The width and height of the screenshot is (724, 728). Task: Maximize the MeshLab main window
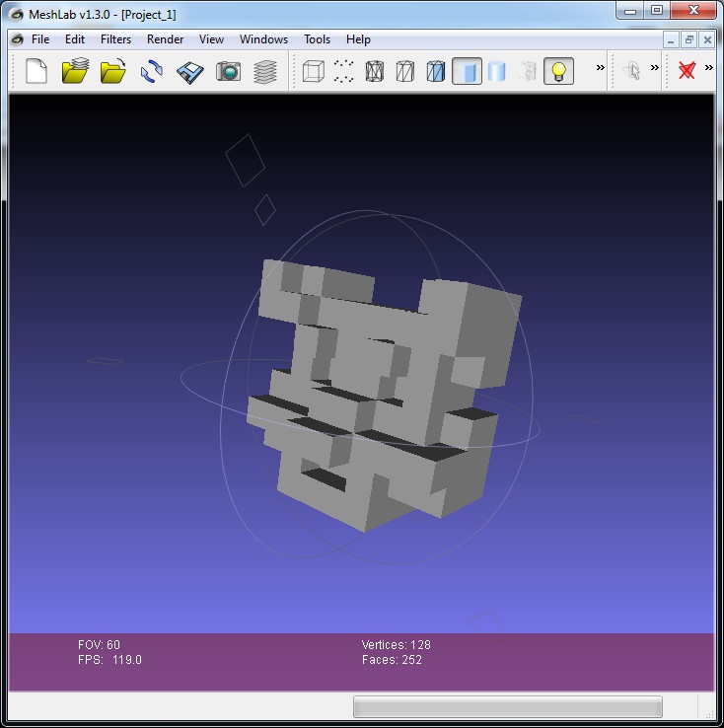[x=657, y=10]
